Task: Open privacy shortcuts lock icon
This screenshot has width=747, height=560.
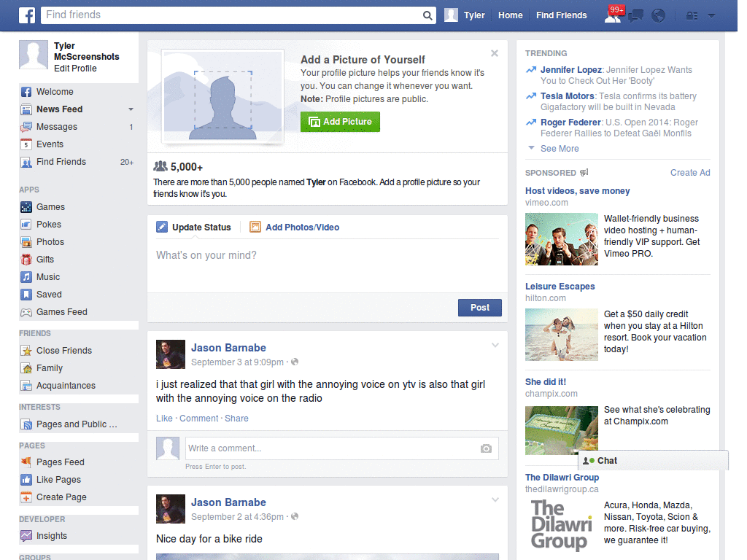Action: [x=692, y=16]
